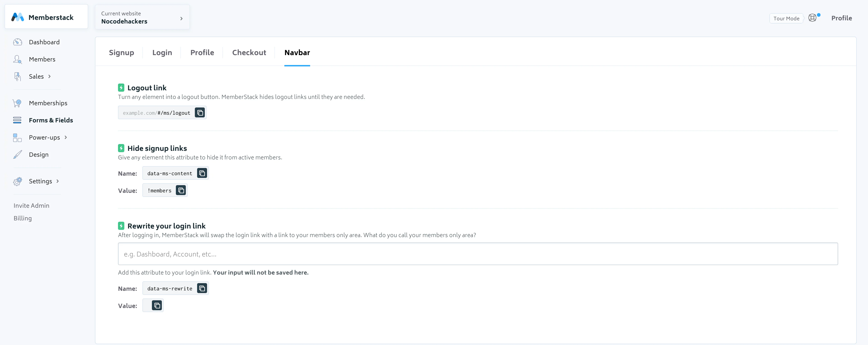Open Dashboard from the sidebar
868x345 pixels.
(x=44, y=42)
